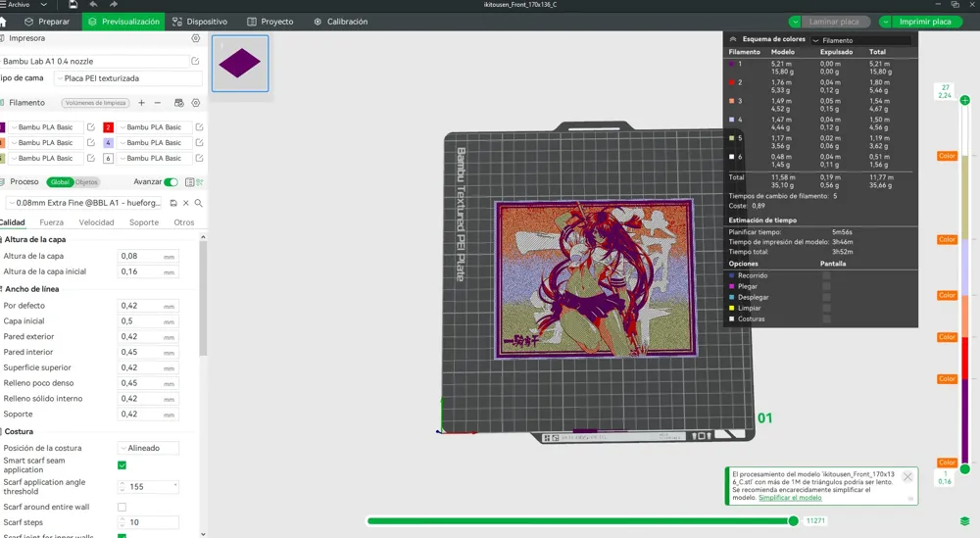Image resolution: width=980 pixels, height=538 pixels.
Task: Click the Simplificar el modelo link
Action: click(790, 498)
